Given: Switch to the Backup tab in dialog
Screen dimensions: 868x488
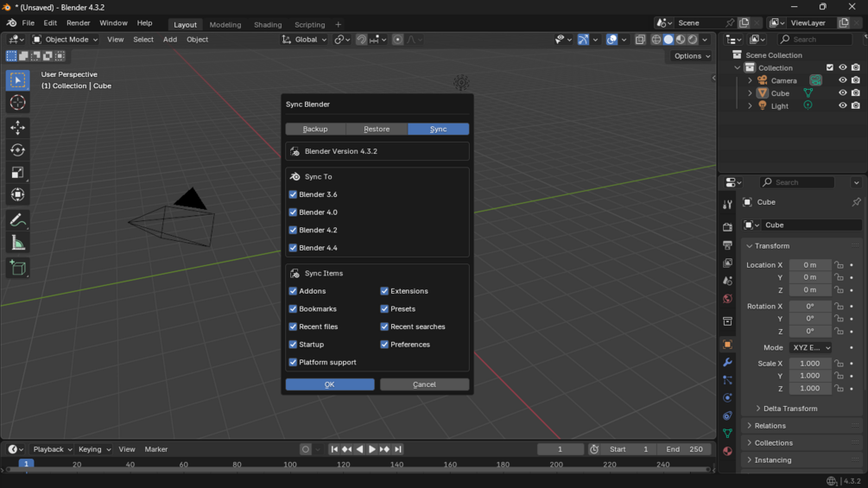Looking at the screenshot, I should pyautogui.click(x=315, y=129).
